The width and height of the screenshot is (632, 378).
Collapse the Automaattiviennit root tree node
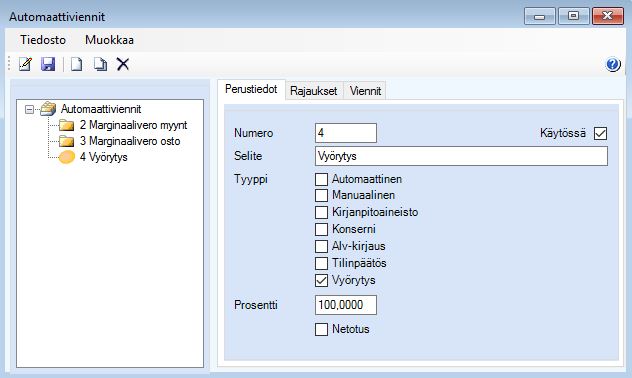(x=29, y=109)
